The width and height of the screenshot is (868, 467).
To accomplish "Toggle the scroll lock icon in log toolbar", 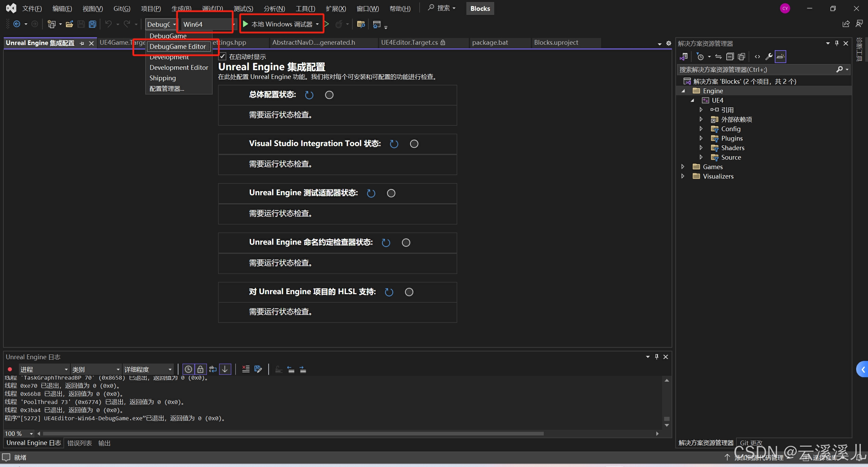I will (x=200, y=369).
